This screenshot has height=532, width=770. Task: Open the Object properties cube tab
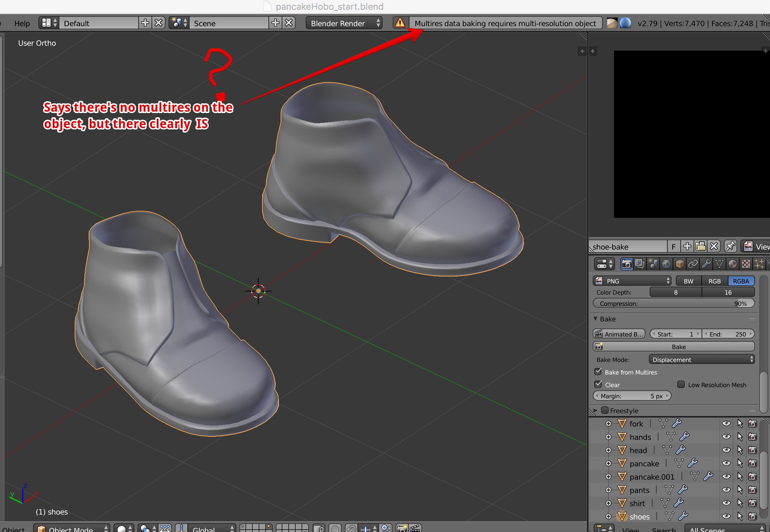[x=680, y=264]
